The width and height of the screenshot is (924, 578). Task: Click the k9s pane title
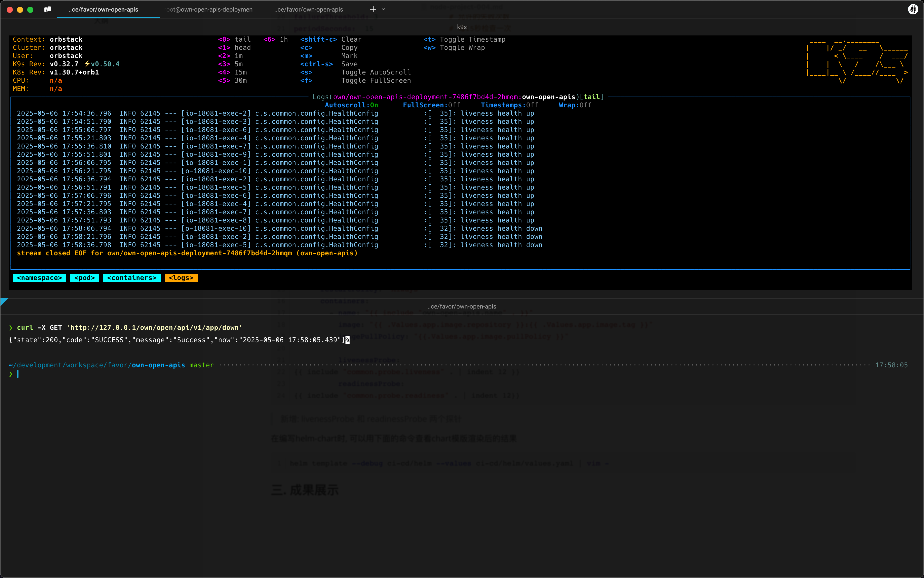click(462, 27)
